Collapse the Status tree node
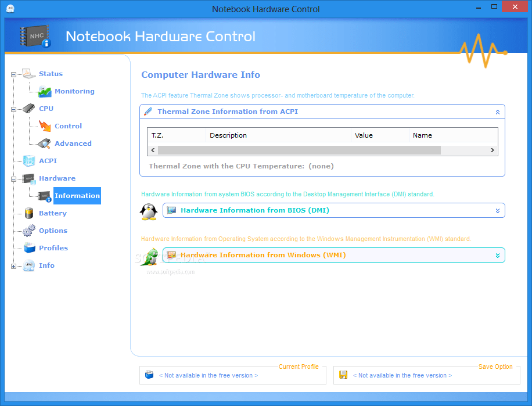This screenshot has width=532, height=406. tap(13, 74)
